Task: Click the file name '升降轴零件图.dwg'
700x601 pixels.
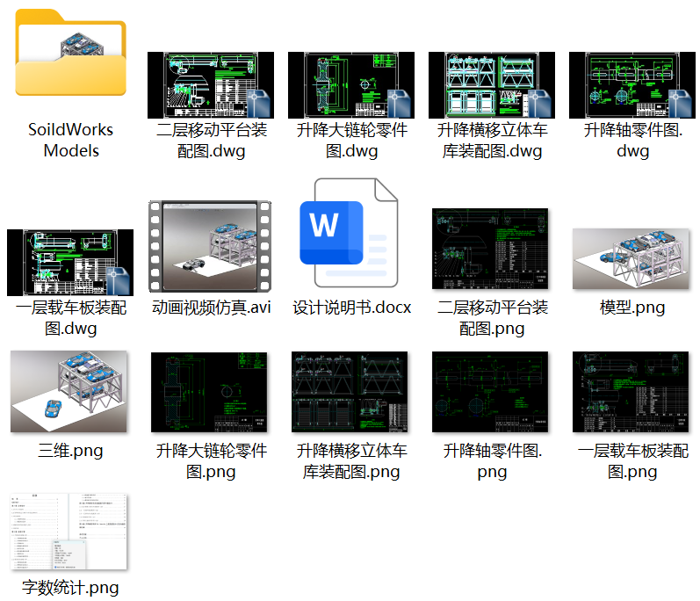Action: (632, 141)
